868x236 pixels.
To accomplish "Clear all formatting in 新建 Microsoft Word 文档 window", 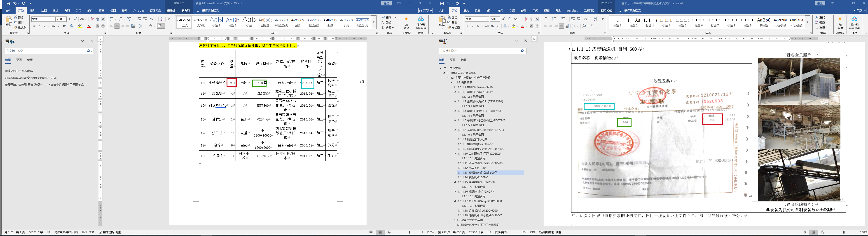I will 92,19.
